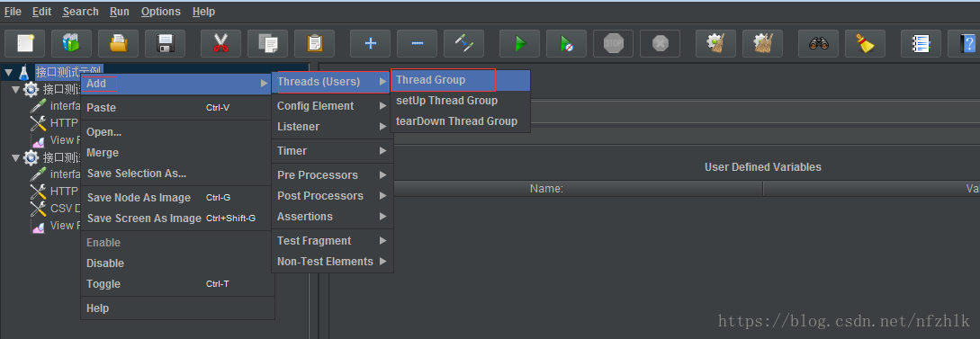Click the second thread group gear icon
The height and width of the screenshot is (339, 980).
click(31, 158)
